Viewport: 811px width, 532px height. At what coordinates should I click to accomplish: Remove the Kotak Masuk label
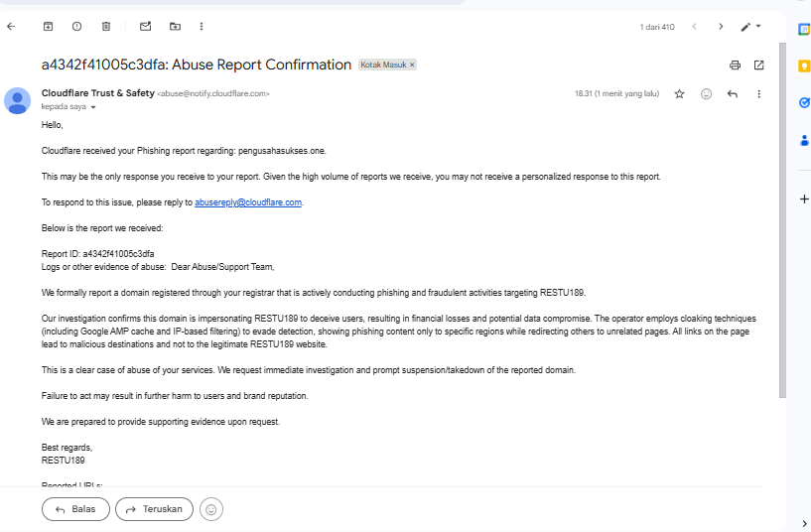[x=412, y=66]
